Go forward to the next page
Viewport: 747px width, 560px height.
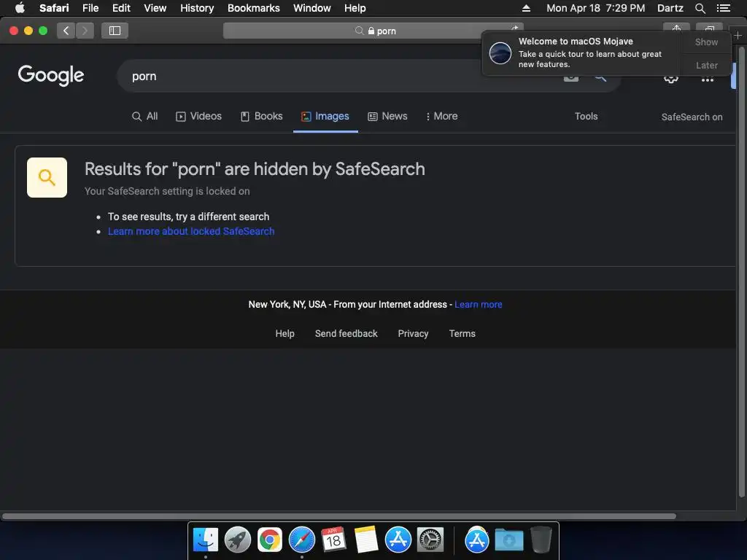click(x=85, y=31)
